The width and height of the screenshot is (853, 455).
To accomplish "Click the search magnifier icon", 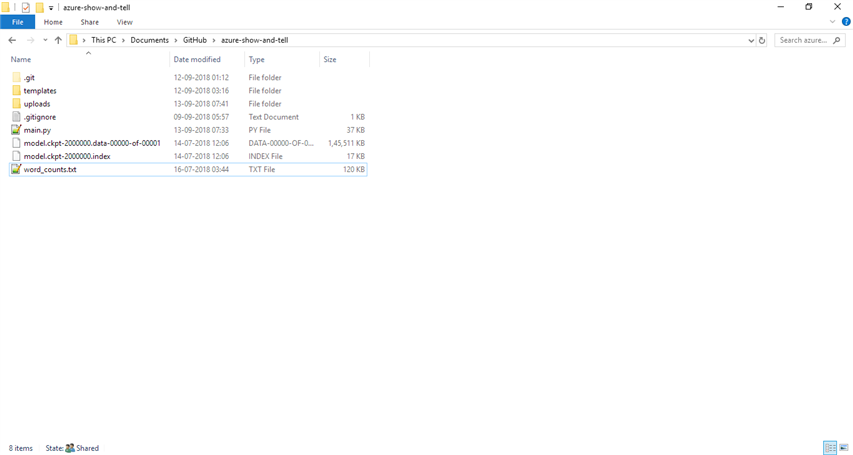I will point(837,40).
